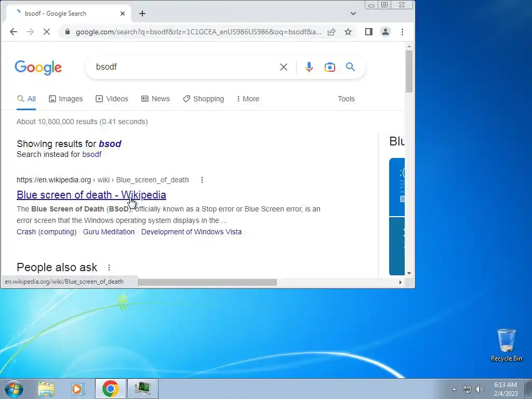
Task: Search instead for bsodf
Action: pyautogui.click(x=91, y=154)
